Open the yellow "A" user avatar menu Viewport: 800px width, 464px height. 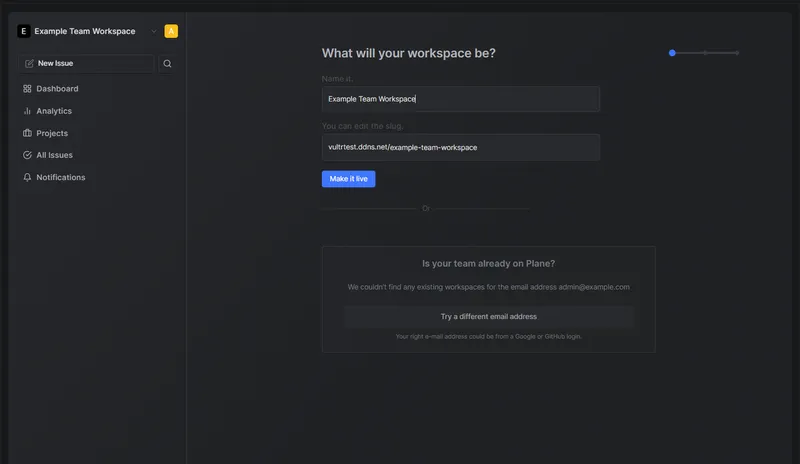coord(171,31)
